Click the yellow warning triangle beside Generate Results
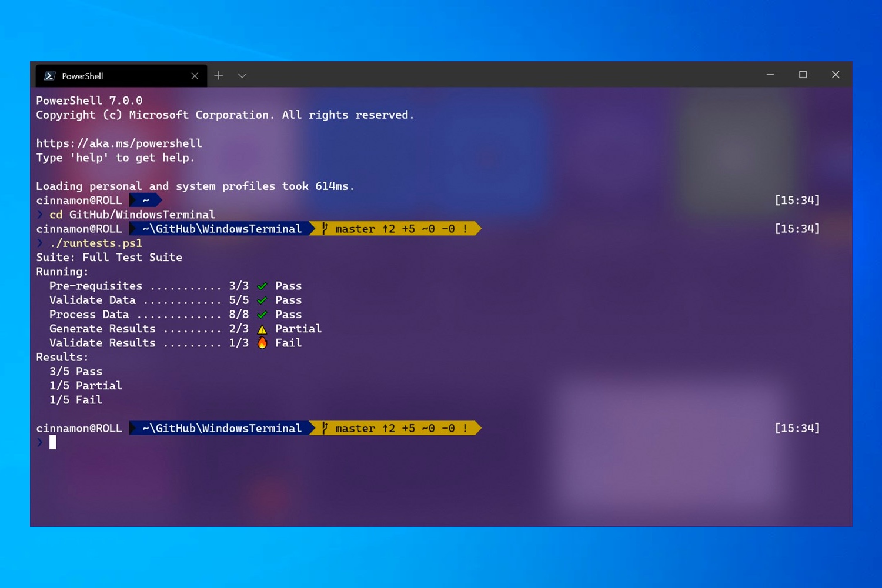This screenshot has height=588, width=882. 262,329
